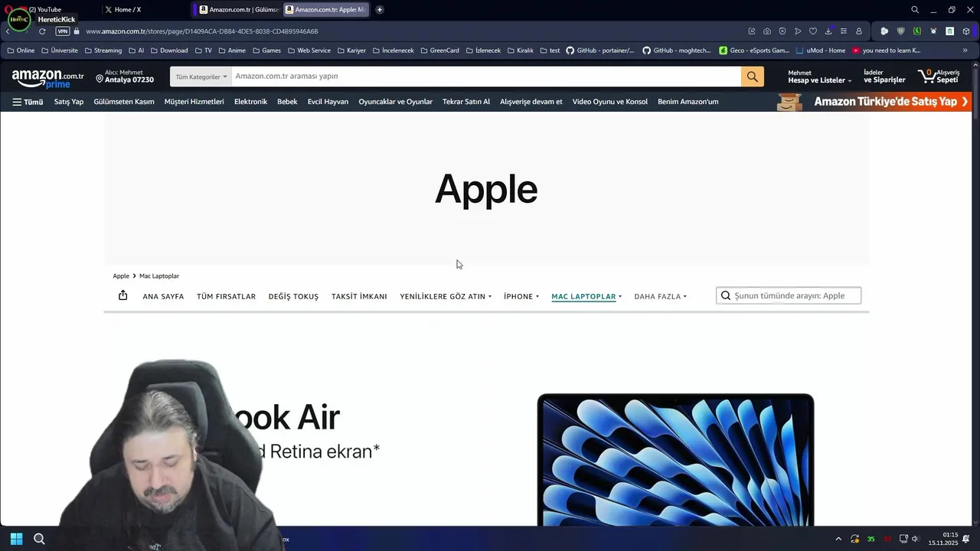Expand the İPHONE store dropdown

pyautogui.click(x=521, y=296)
